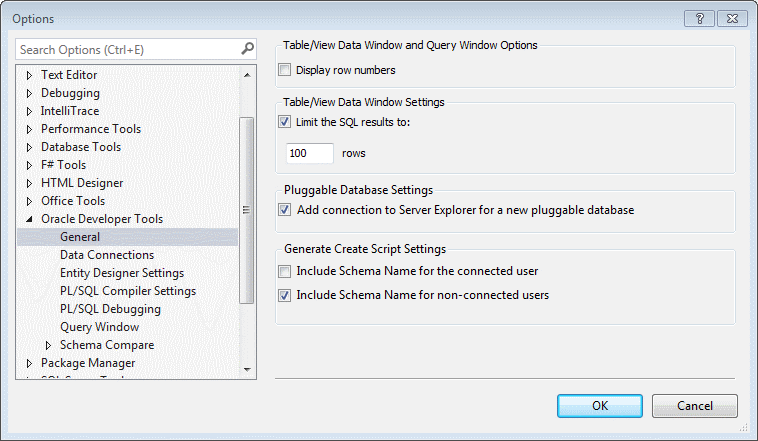This screenshot has height=441, width=758.
Task: Click the search magnifier icon
Action: pos(247,49)
